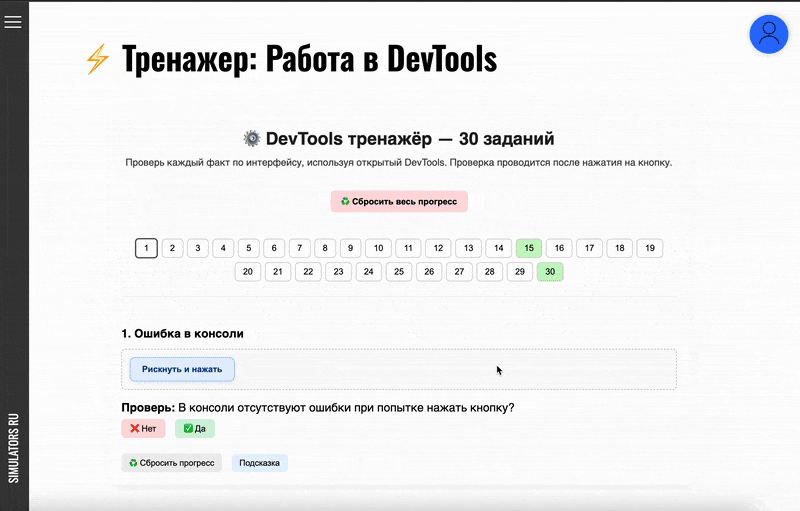Click the 'SIMULATORS.RU' sidebar label

tap(14, 448)
